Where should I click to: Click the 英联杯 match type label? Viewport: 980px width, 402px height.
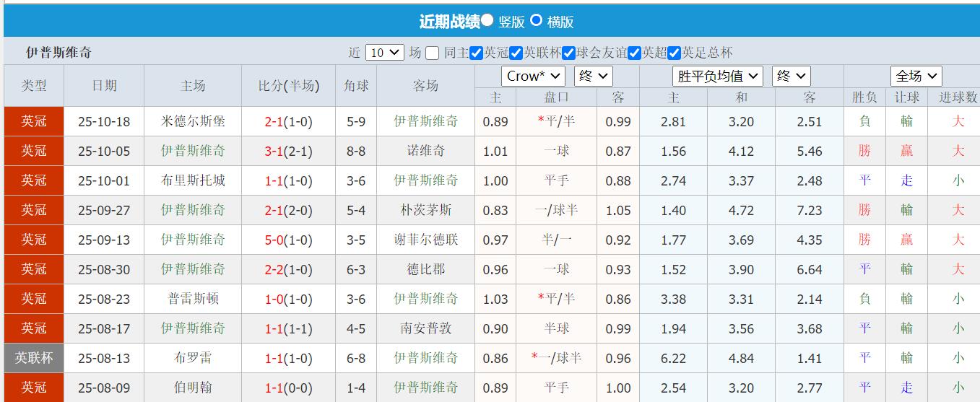(x=34, y=358)
